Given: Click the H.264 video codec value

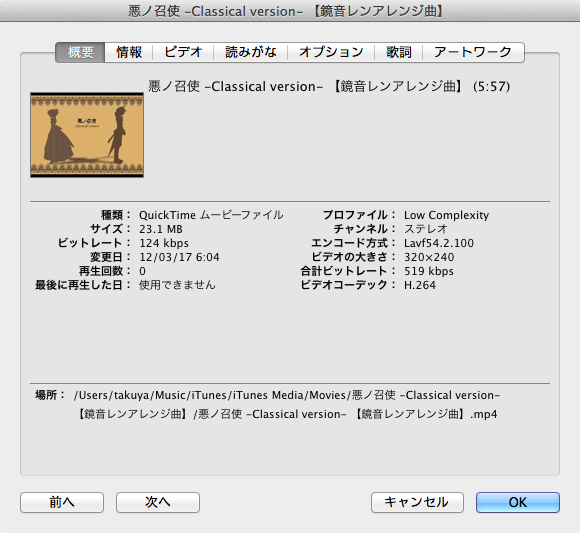Looking at the screenshot, I should (x=420, y=285).
